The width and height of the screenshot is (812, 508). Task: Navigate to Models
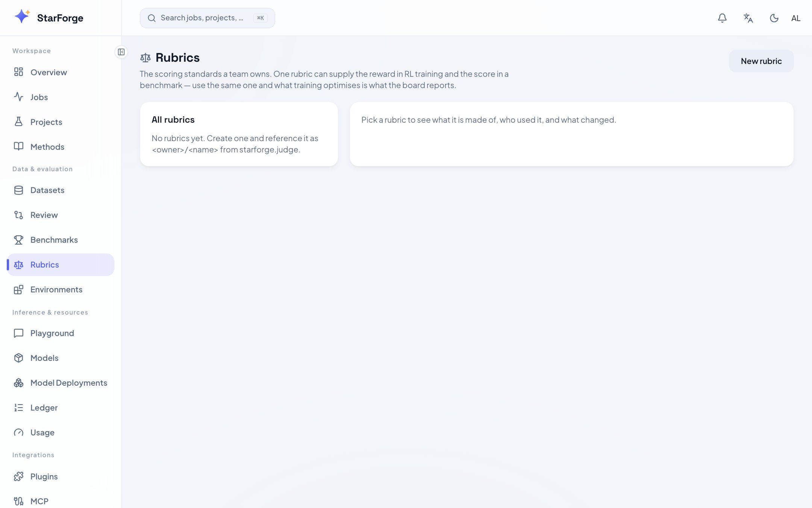point(61,358)
